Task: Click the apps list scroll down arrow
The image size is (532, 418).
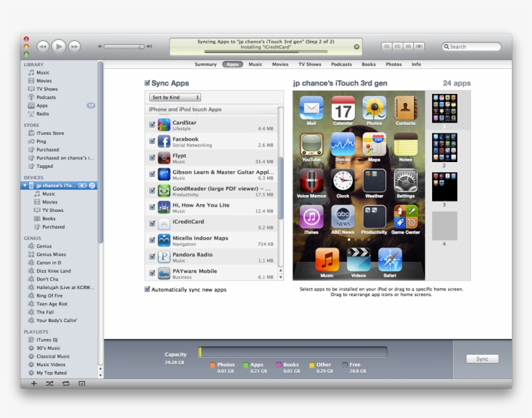Action: pos(280,277)
